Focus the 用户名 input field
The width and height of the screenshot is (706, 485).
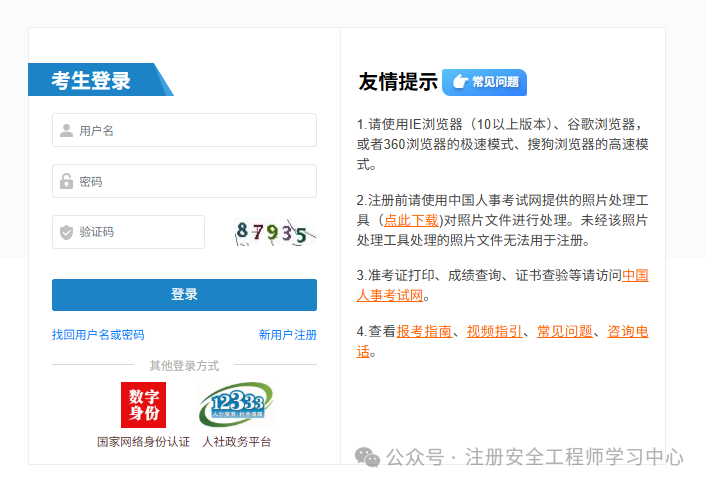click(184, 130)
